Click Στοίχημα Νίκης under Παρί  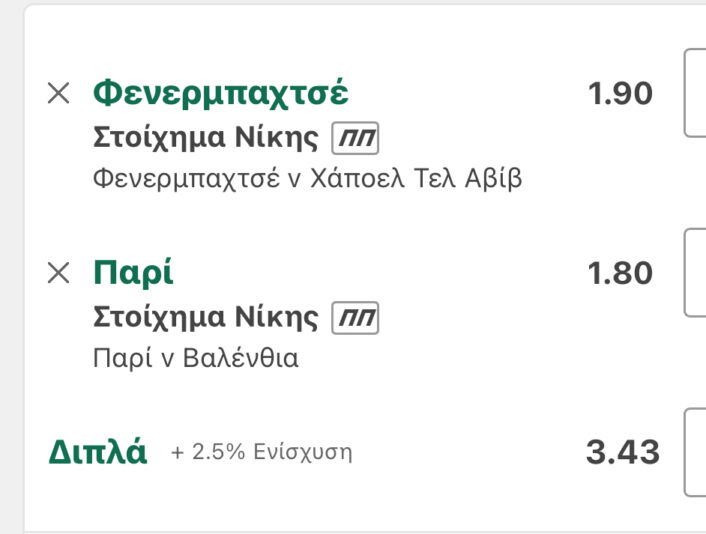tap(206, 318)
